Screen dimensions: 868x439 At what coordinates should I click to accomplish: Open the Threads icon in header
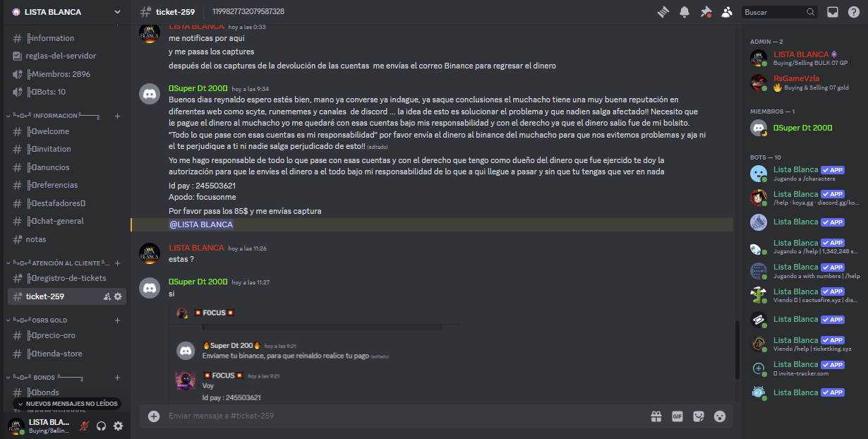663,12
